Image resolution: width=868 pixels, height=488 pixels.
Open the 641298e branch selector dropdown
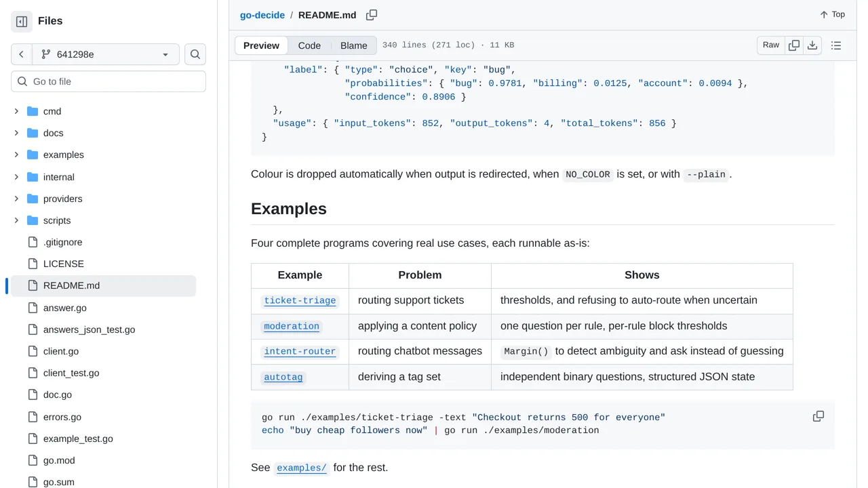(105, 54)
